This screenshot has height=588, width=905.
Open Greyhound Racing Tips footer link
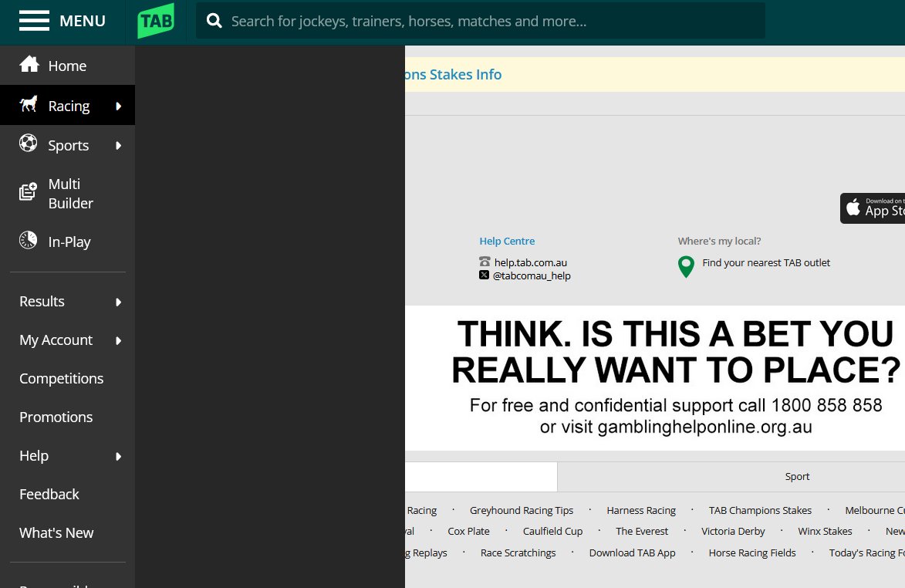[x=522, y=511]
